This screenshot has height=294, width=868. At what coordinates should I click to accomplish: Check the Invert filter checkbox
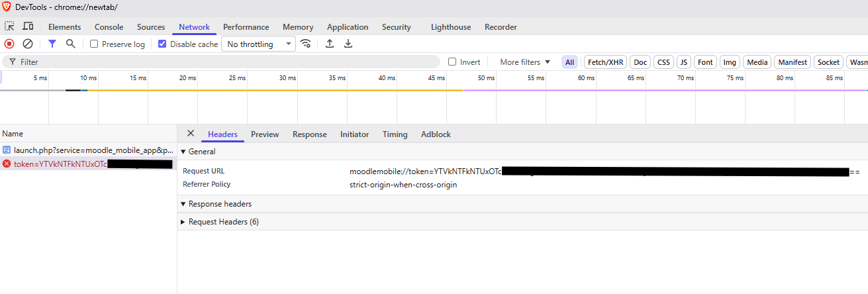(x=453, y=62)
